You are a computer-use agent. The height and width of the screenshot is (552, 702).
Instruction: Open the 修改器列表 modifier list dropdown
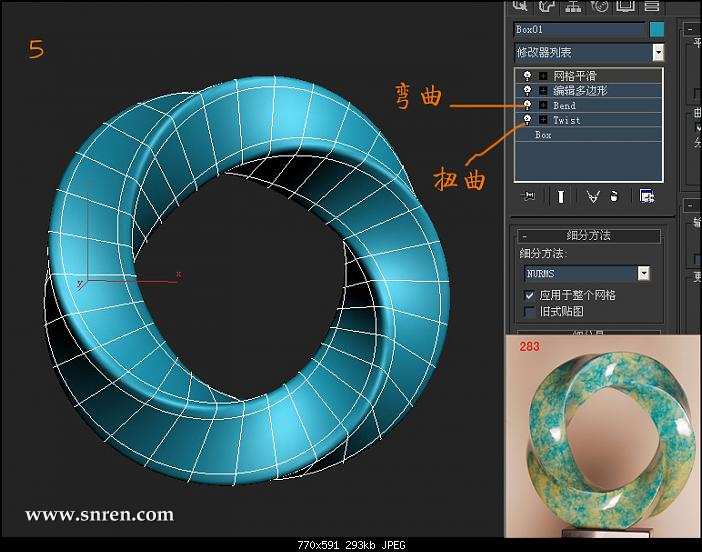click(x=589, y=52)
